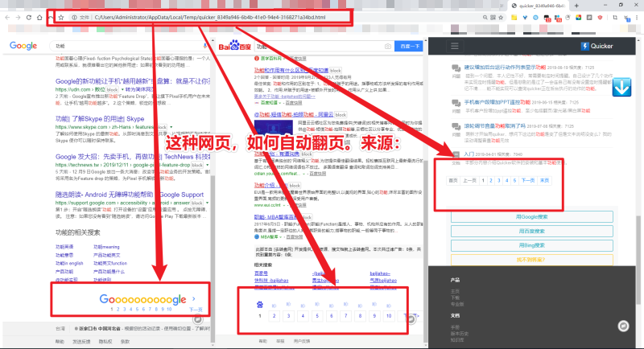Screen dimensions: 644x349
Task: Open the Google TechNews 科技 search result
Action: pyautogui.click(x=133, y=157)
